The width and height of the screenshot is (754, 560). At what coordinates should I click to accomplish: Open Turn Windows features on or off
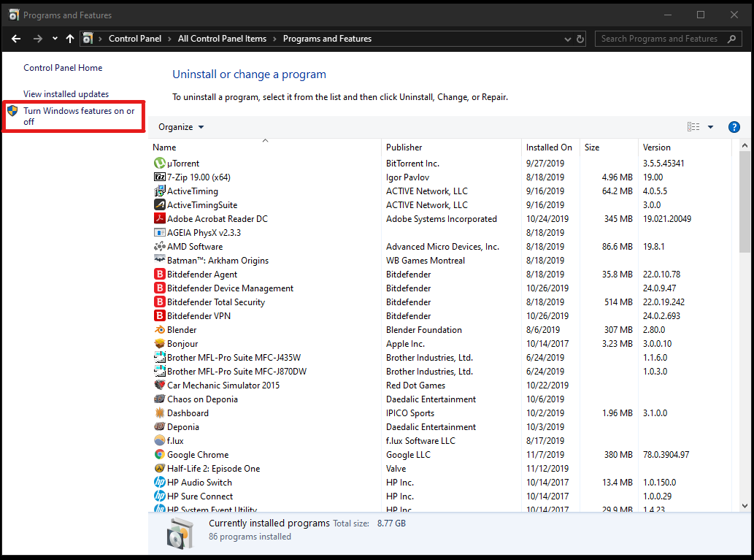point(79,116)
